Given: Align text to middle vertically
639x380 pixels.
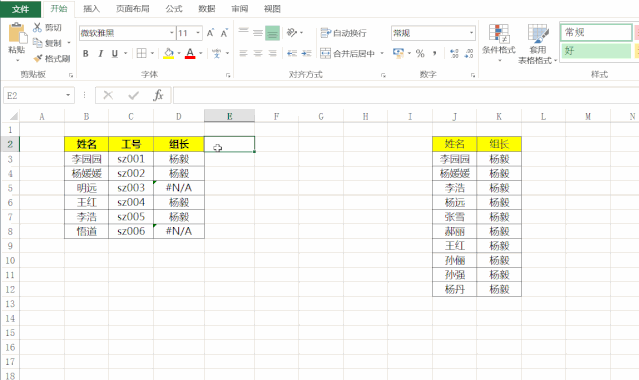Looking at the screenshot, I should pos(258,33).
